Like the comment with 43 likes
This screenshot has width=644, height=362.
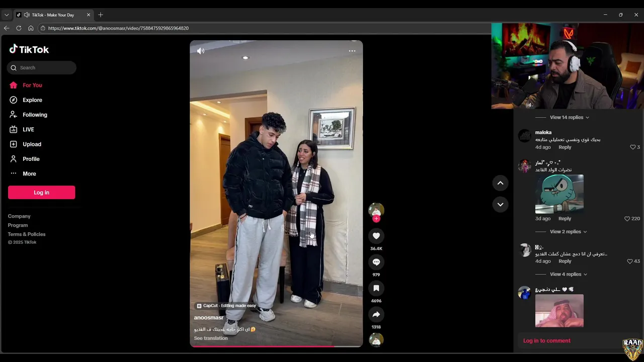tap(630, 261)
